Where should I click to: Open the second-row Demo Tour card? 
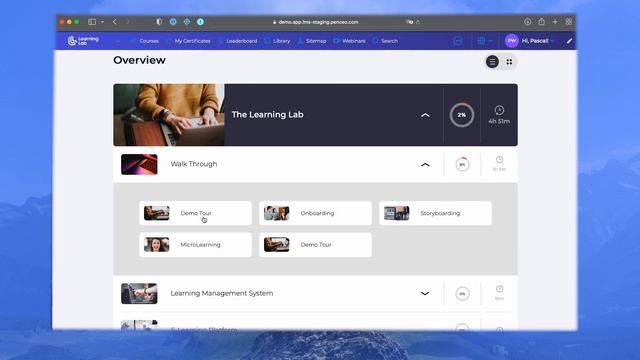point(316,244)
